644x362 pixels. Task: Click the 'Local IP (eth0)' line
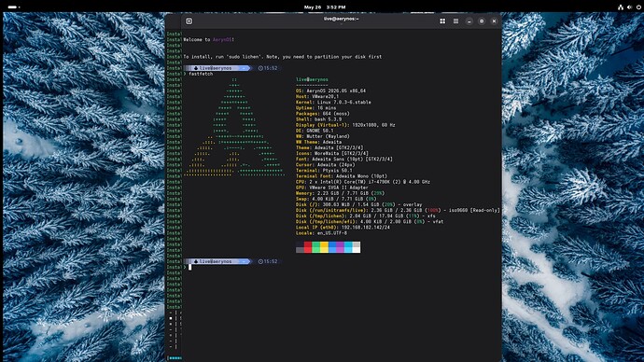[343, 228]
